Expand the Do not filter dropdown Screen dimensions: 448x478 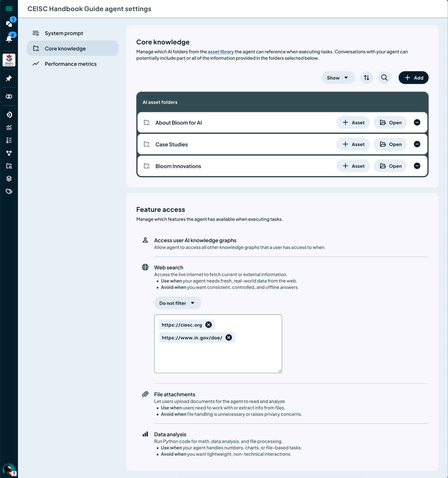[178, 303]
